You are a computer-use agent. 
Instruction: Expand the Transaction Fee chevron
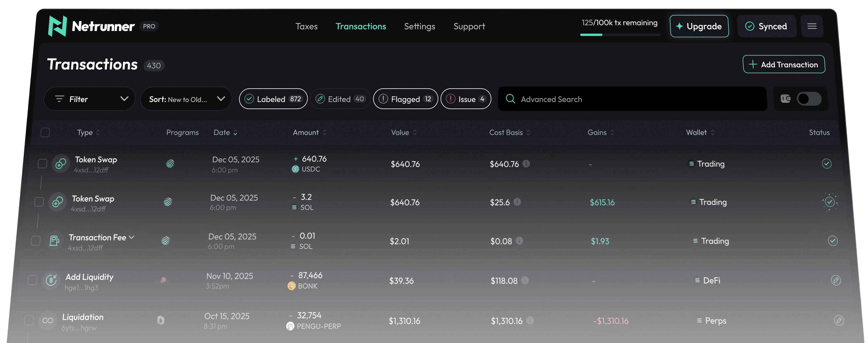point(132,237)
